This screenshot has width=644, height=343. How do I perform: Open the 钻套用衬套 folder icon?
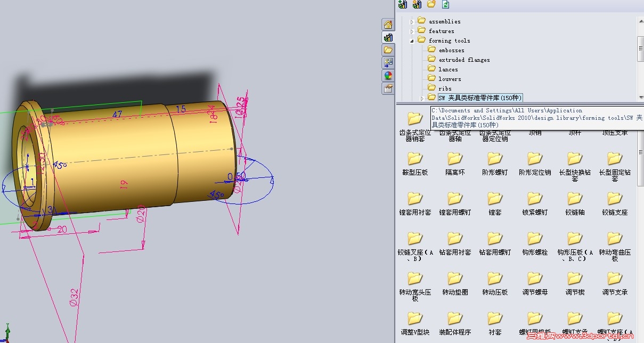coord(455,239)
